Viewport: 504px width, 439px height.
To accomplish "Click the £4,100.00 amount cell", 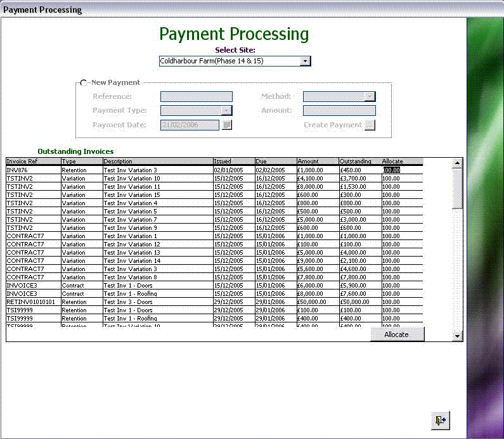I will [x=310, y=179].
